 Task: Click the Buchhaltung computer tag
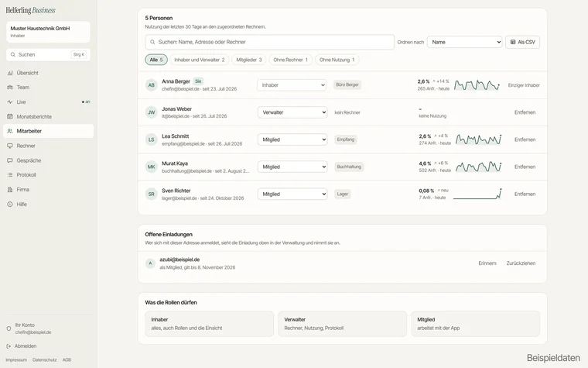point(349,167)
